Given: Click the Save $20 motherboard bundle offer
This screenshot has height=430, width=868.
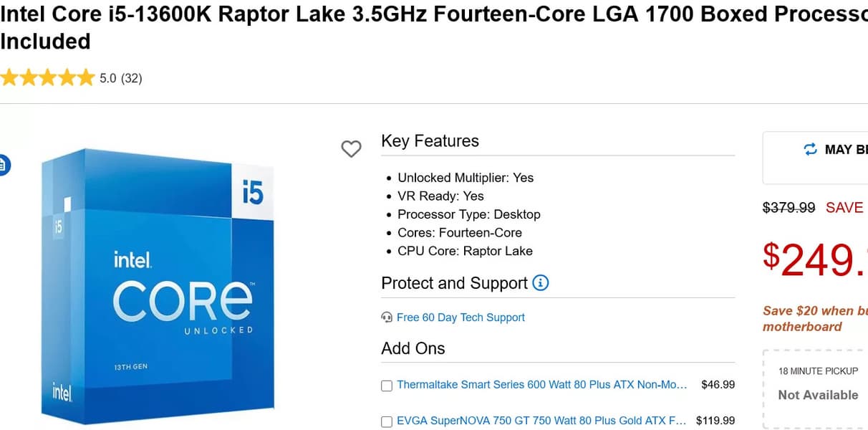Looking at the screenshot, I should [814, 319].
